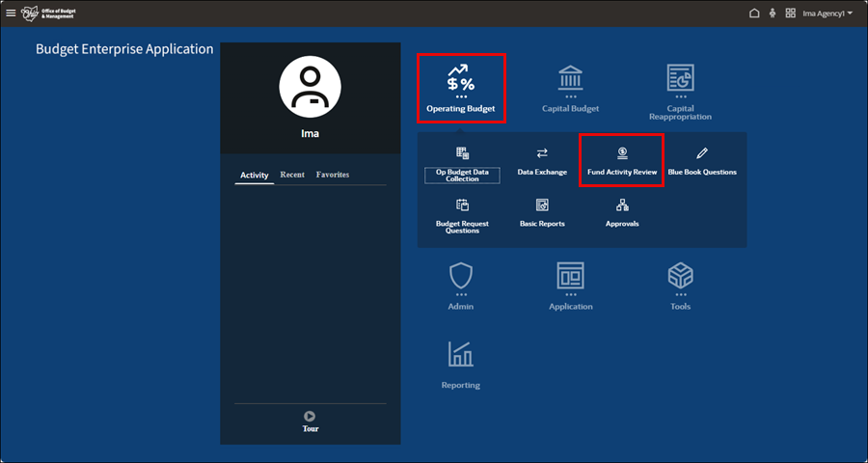868x463 pixels.
Task: Open the Data Exchange card
Action: (x=542, y=161)
